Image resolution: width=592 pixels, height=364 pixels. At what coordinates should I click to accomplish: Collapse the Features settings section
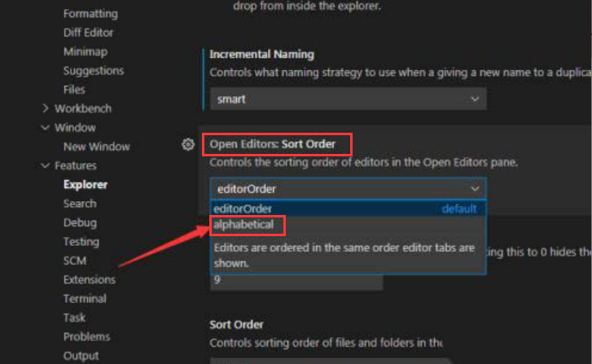click(46, 165)
